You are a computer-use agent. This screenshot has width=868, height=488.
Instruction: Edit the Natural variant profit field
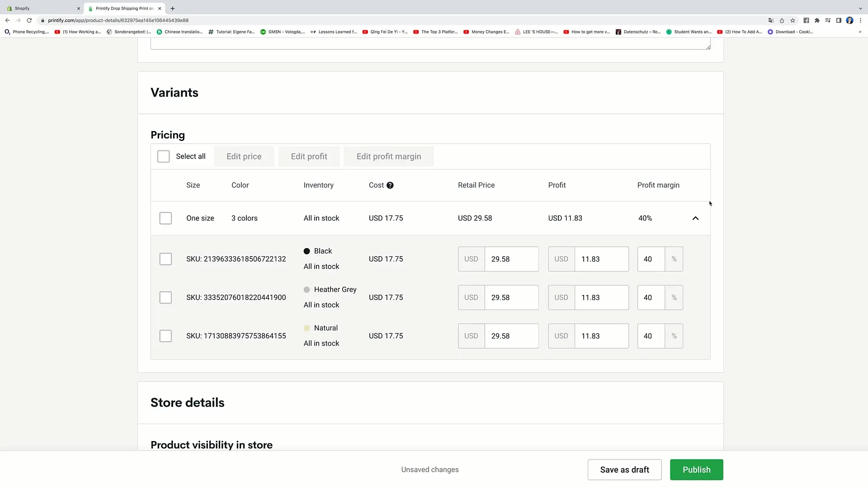(x=601, y=336)
